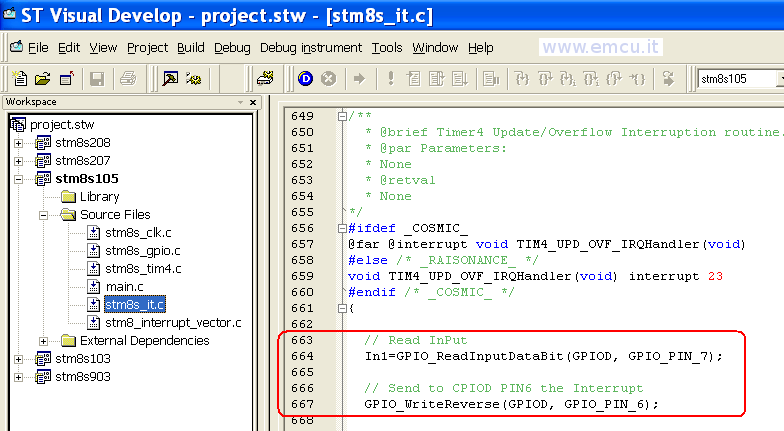784x431 pixels.
Task: Select the External Dependencies folder label
Action: (x=144, y=340)
